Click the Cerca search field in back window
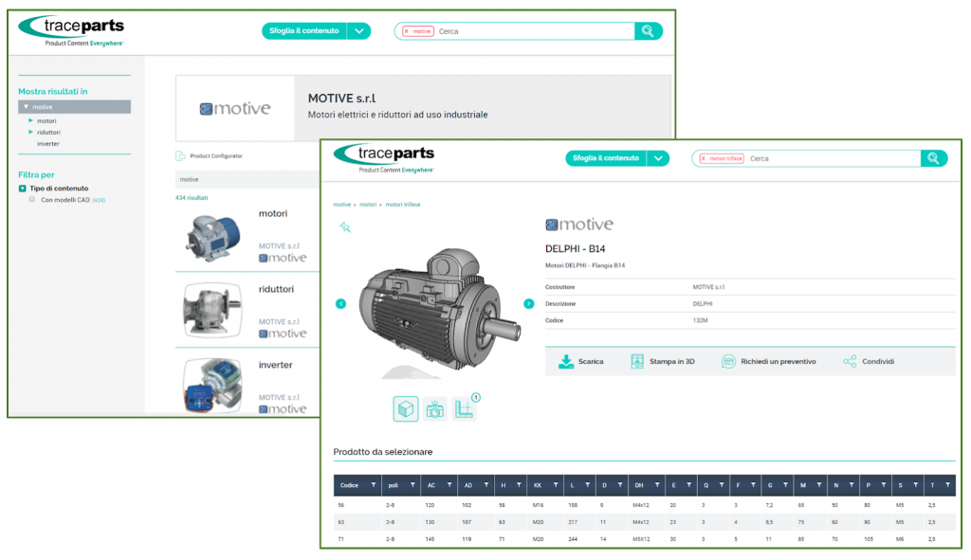Image resolution: width=971 pixels, height=560 pixels. coord(531,31)
